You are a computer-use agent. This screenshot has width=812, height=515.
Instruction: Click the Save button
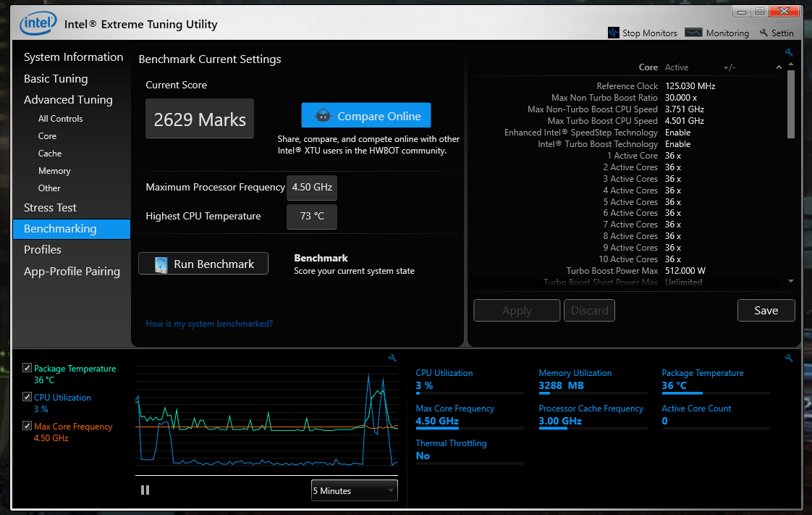(766, 310)
